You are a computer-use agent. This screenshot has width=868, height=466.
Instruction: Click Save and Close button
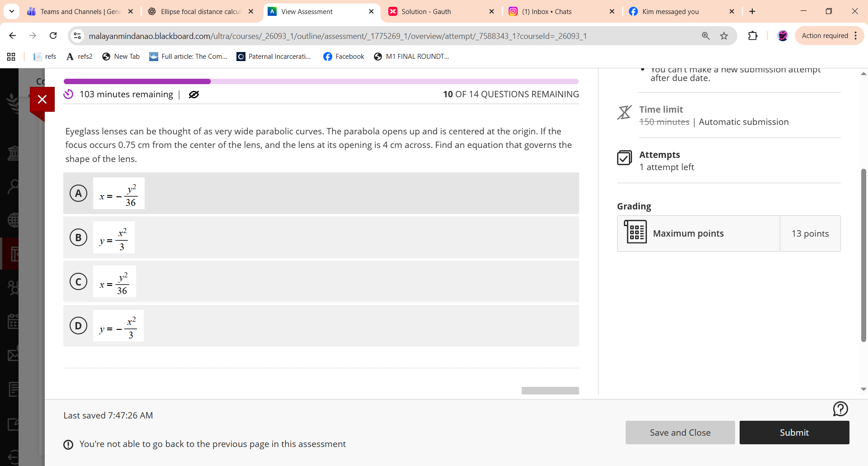point(680,433)
